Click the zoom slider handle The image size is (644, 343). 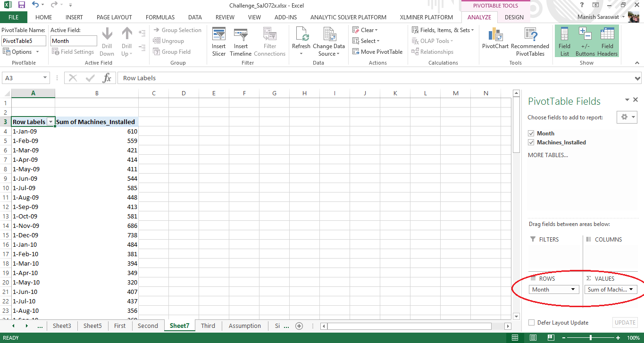[591, 338]
